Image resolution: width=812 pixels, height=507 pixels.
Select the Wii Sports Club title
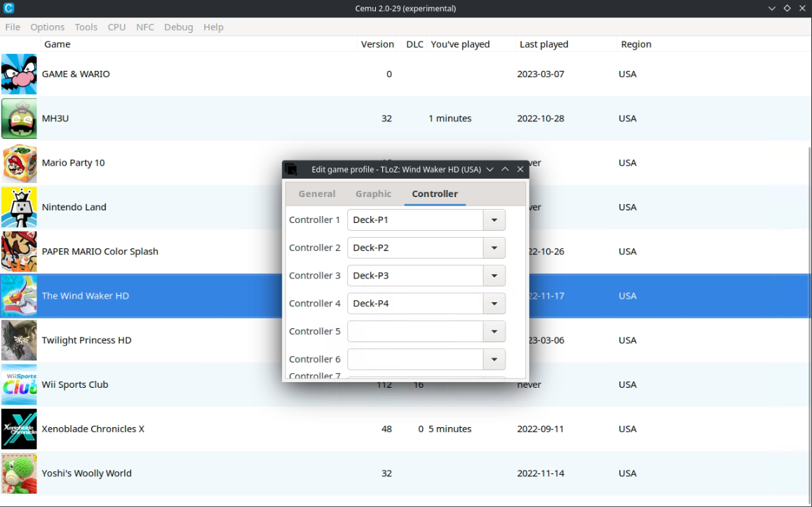pyautogui.click(x=75, y=385)
